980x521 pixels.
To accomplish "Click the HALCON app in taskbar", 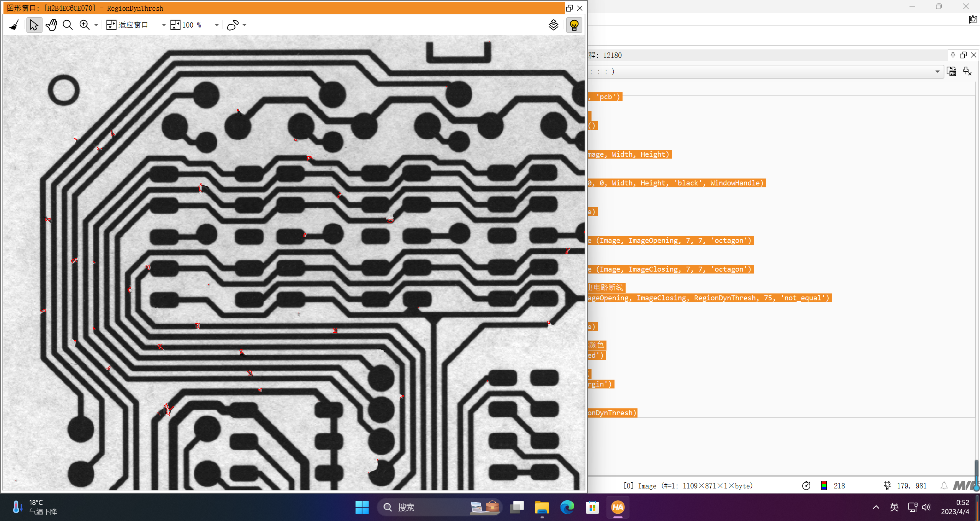I will [618, 507].
